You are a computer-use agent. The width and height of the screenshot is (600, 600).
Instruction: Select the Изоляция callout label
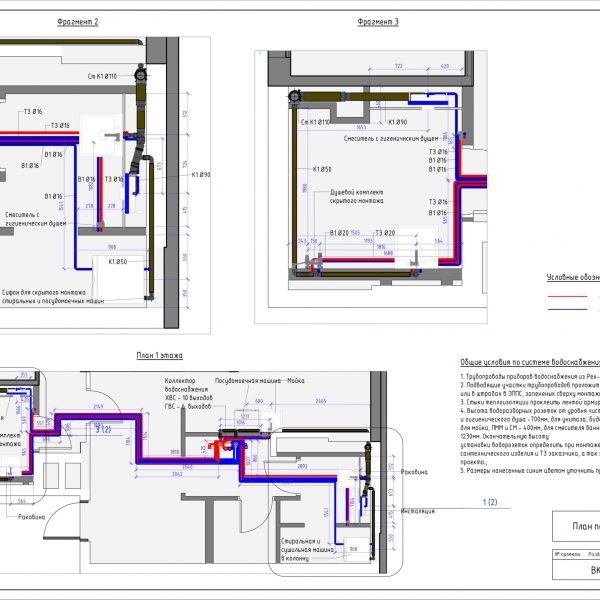point(418,511)
